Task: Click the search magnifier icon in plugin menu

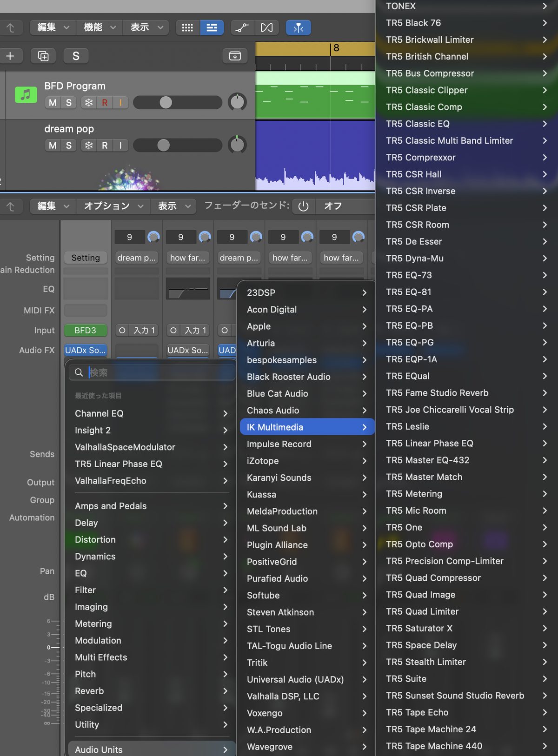Action: coord(79,372)
